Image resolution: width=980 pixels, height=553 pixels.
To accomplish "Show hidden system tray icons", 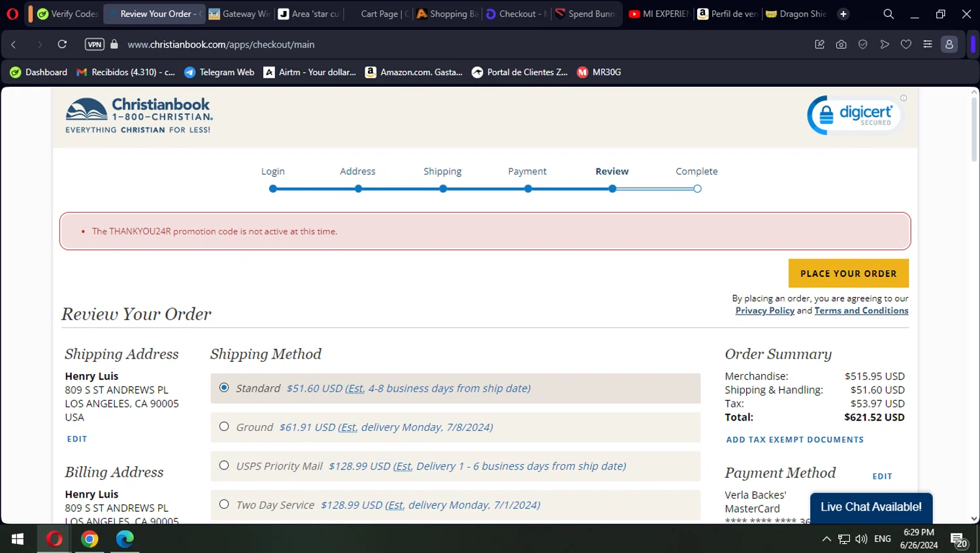I will [x=826, y=539].
